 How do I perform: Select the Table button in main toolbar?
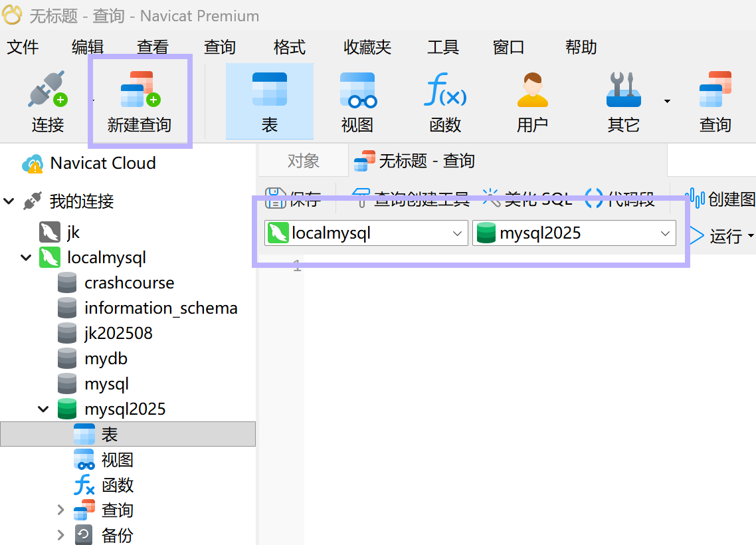[x=270, y=102]
